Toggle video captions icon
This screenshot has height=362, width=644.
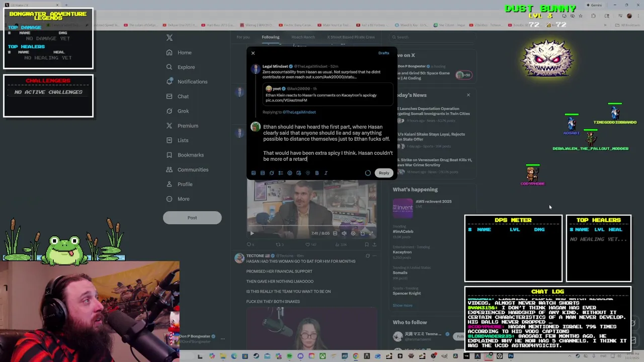336,233
